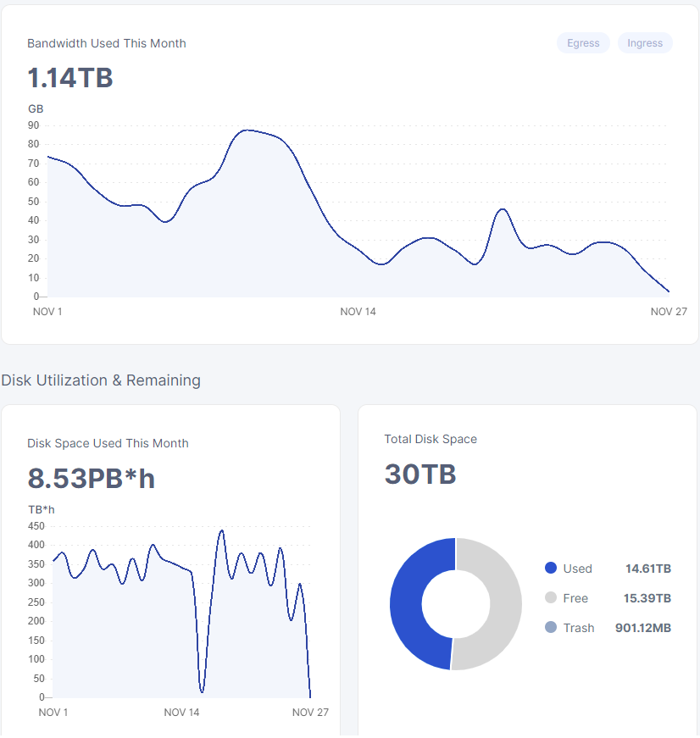Click the 14.61TB used value
The width and height of the screenshot is (700, 738).
(647, 569)
